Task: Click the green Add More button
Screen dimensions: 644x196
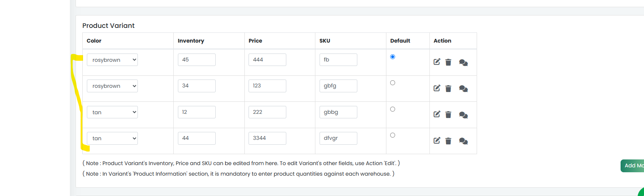Action: pos(633,166)
